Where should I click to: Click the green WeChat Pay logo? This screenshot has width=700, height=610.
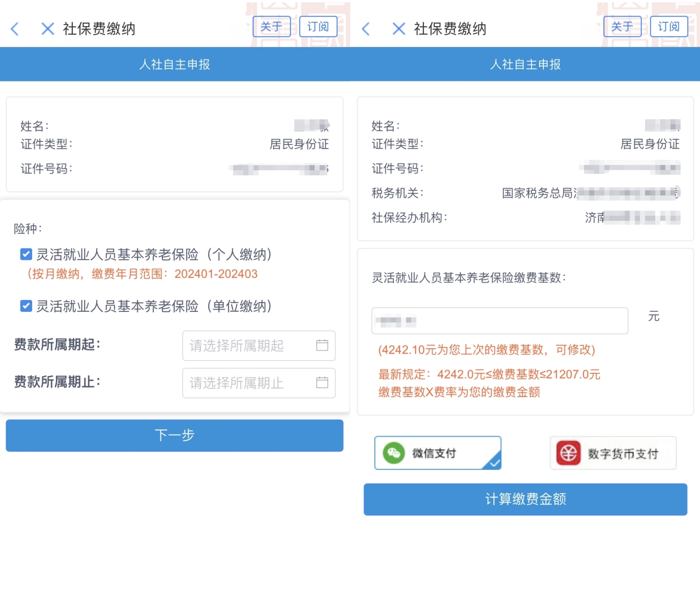394,453
